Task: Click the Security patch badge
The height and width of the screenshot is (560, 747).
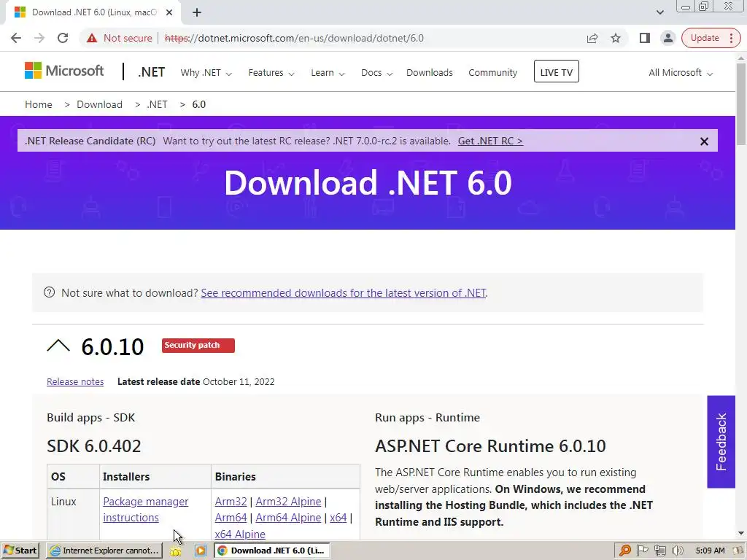Action: [198, 345]
